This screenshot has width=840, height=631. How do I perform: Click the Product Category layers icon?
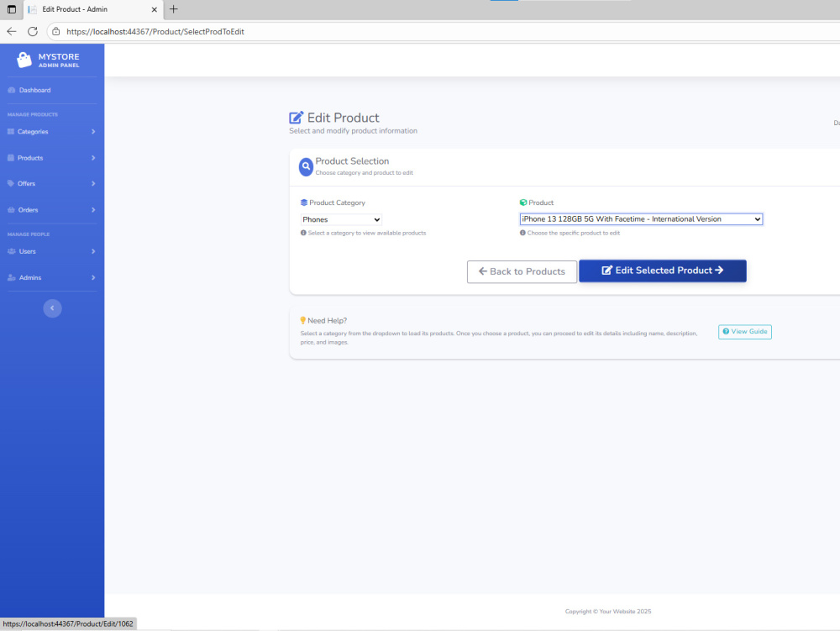304,202
